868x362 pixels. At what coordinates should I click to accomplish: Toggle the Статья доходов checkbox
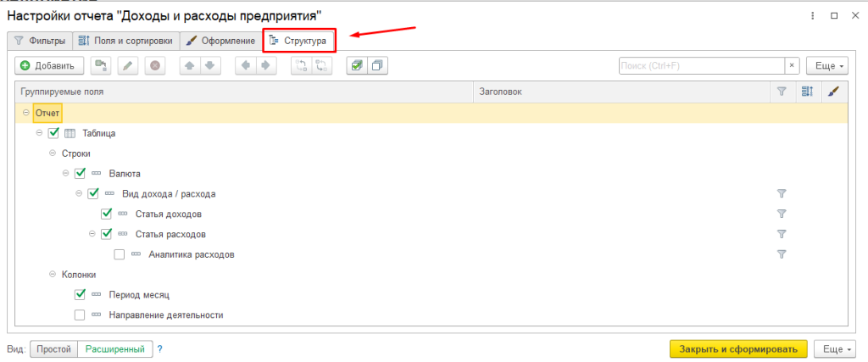pos(107,214)
